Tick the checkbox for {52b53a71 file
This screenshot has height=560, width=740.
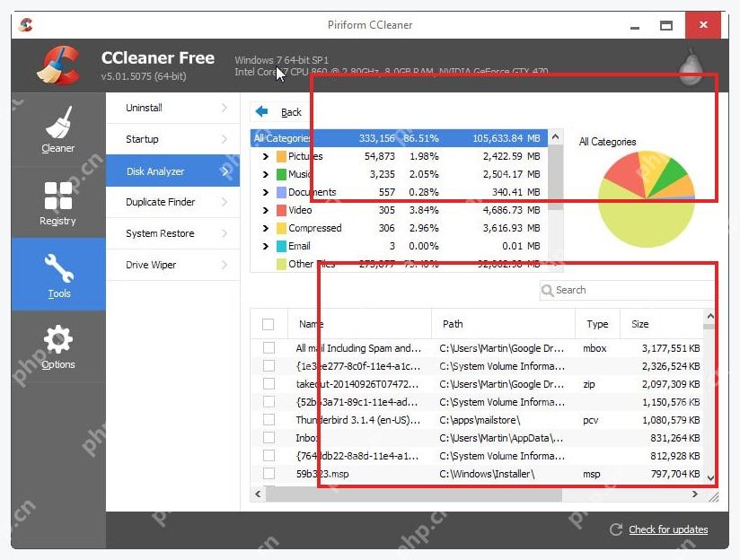tap(269, 401)
